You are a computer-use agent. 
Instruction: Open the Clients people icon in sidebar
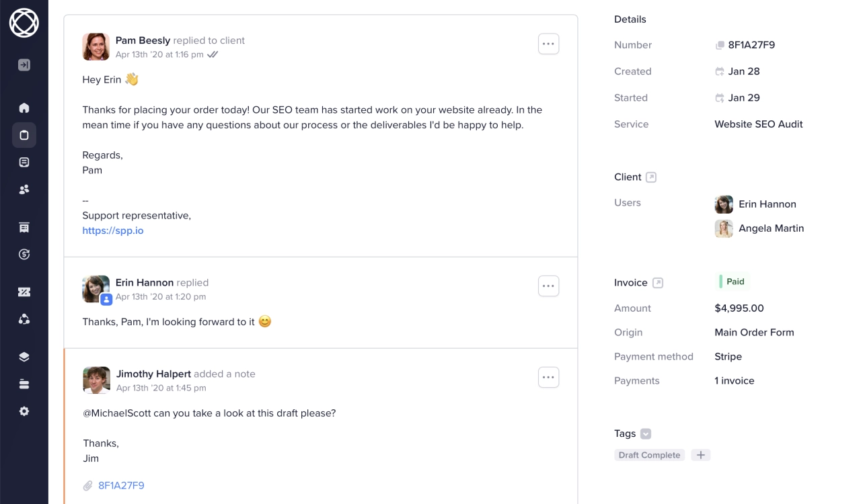point(24,190)
